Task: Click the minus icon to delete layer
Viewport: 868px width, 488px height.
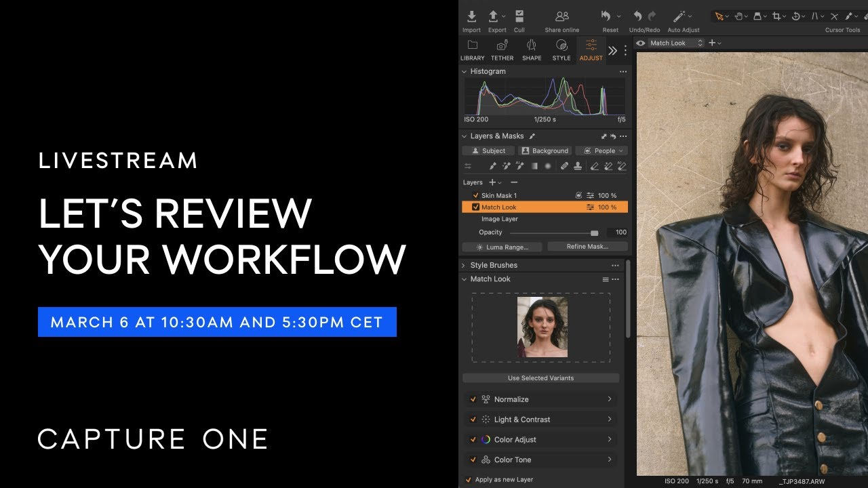Action: [x=514, y=182]
